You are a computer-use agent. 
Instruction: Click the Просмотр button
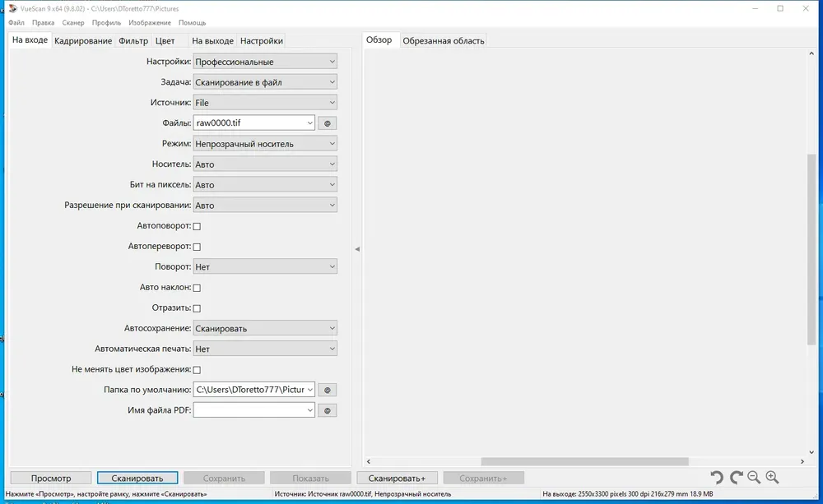(x=51, y=478)
